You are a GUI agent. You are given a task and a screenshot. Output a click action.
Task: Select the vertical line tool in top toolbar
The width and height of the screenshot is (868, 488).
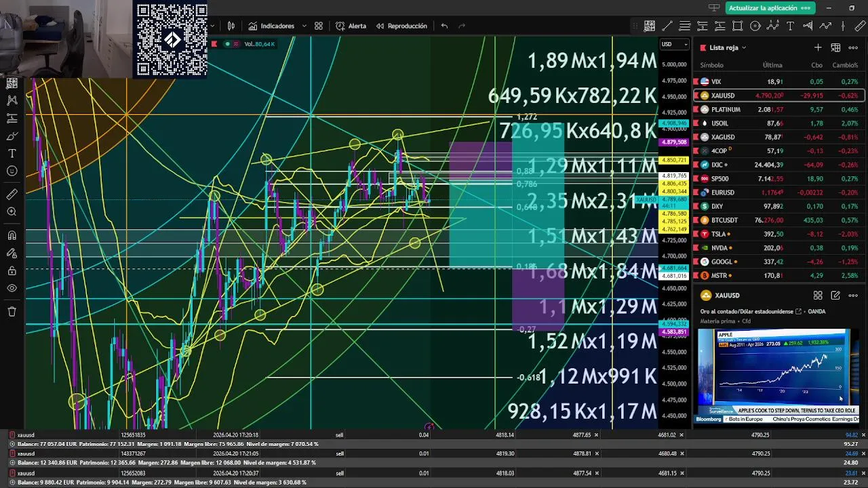(844, 26)
